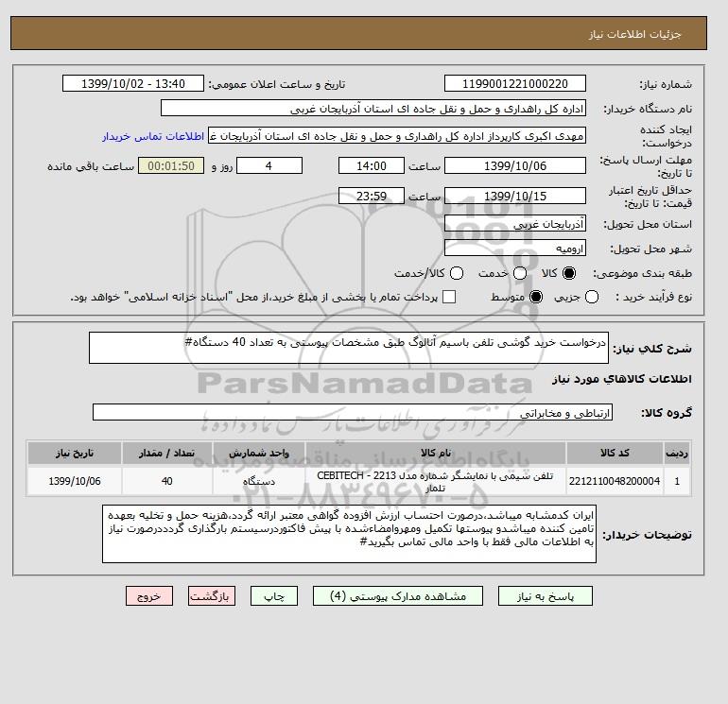Click the general need description text box
Image resolution: width=728 pixels, height=704 pixels.
[x=349, y=348]
